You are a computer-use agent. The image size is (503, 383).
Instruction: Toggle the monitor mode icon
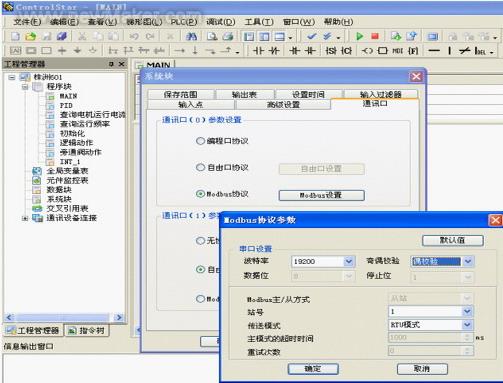(x=433, y=36)
